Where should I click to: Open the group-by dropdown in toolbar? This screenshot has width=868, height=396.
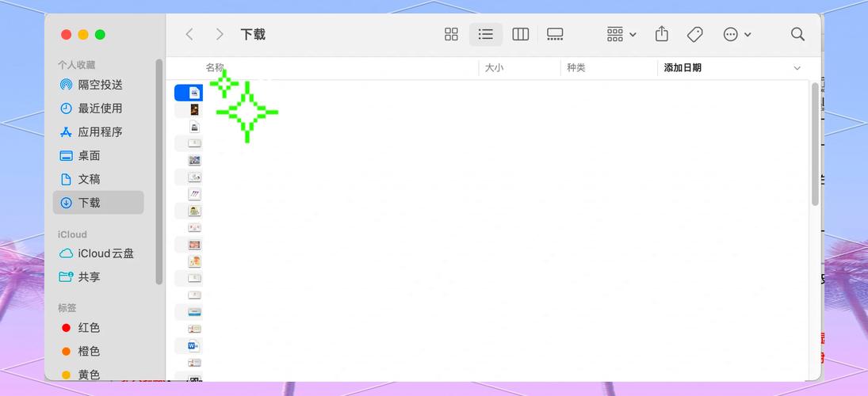click(x=621, y=34)
